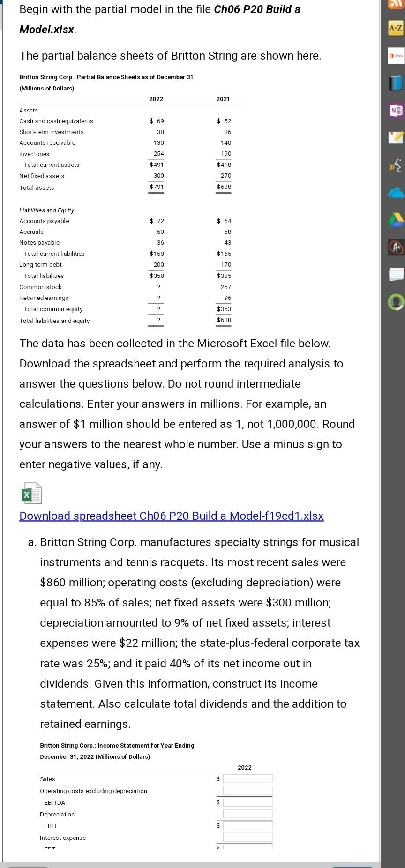The image size is (405, 868).
Task: Click the Operating costs excluding depreciation field
Action: (247, 790)
